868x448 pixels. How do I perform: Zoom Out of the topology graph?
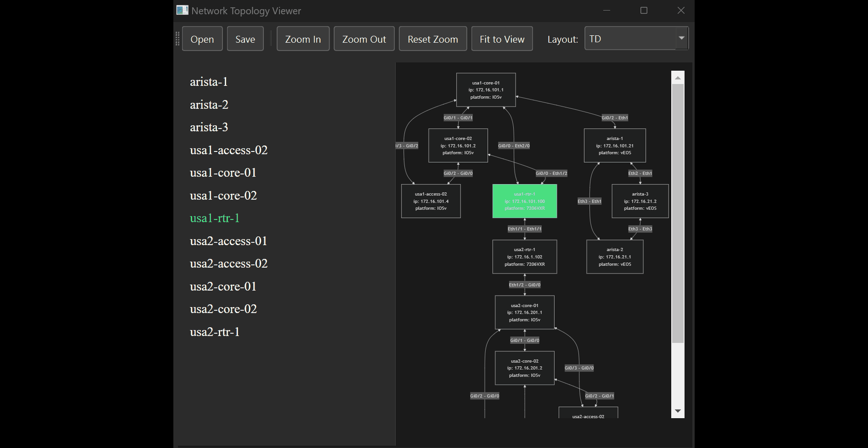(364, 38)
